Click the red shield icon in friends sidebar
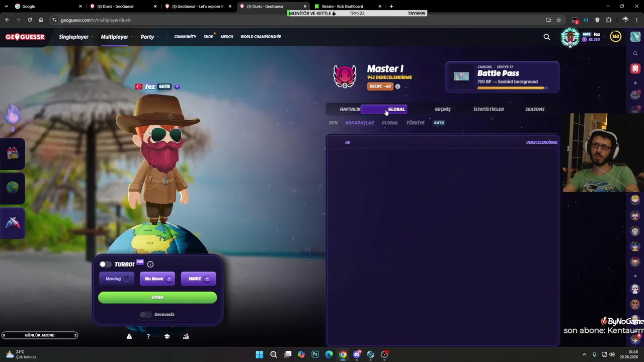The width and height of the screenshot is (644, 362). 635,68
